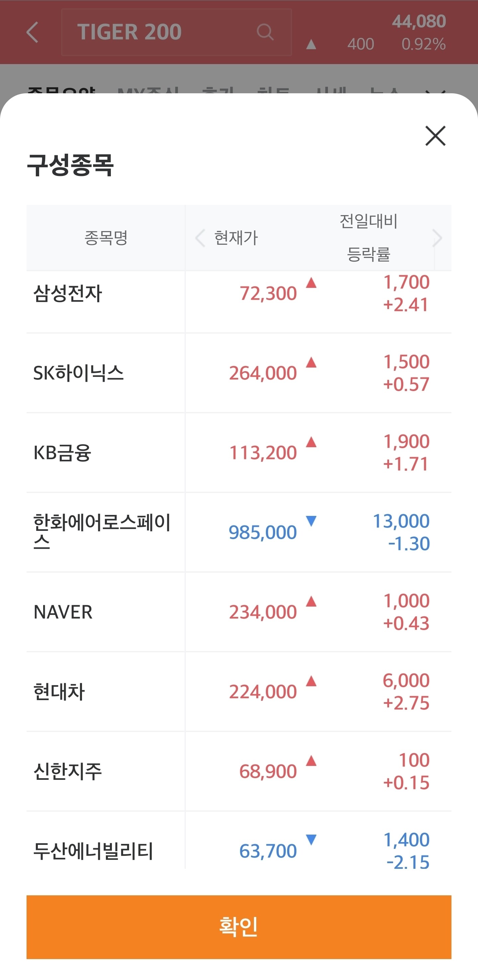
Task: Open SK하이닉스 stock entry
Action: pyautogui.click(x=78, y=373)
